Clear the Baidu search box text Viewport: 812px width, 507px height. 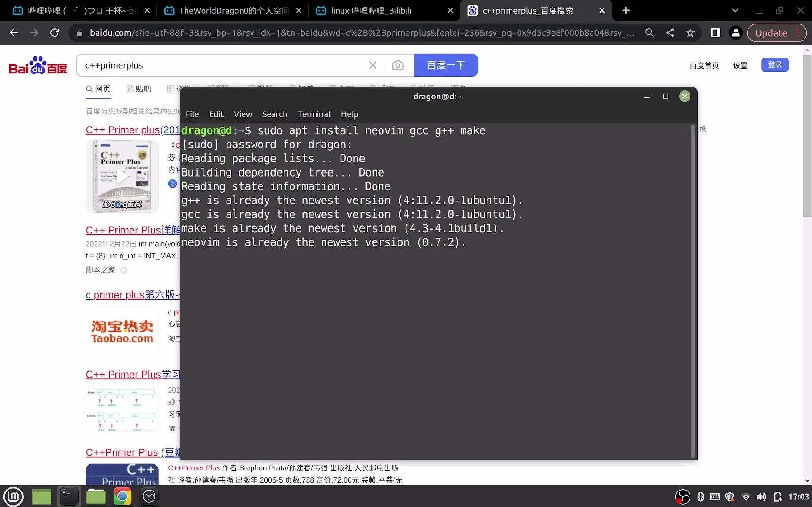click(x=373, y=65)
